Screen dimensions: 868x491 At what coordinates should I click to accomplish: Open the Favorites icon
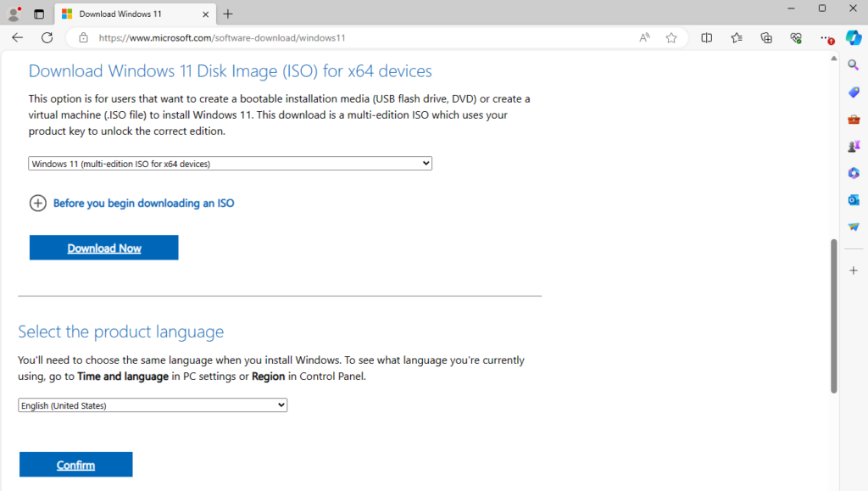[x=736, y=38]
